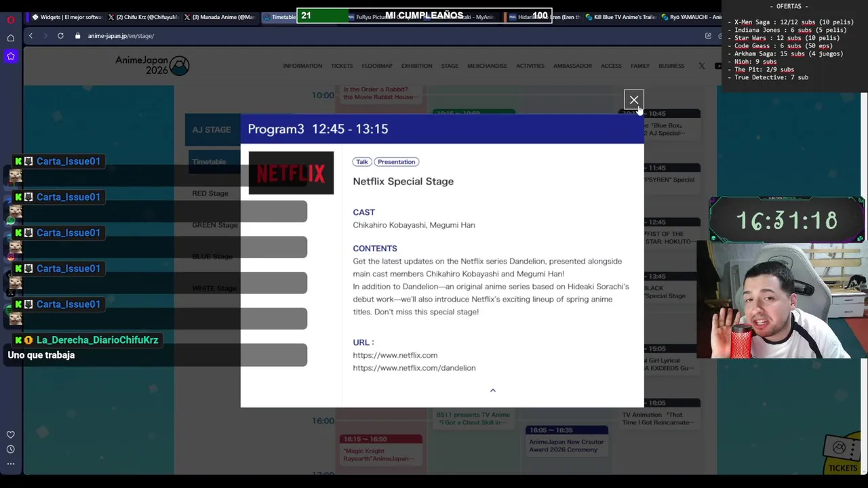Close the Program3 popup with the X
Image resolution: width=868 pixels, height=488 pixels.
634,100
